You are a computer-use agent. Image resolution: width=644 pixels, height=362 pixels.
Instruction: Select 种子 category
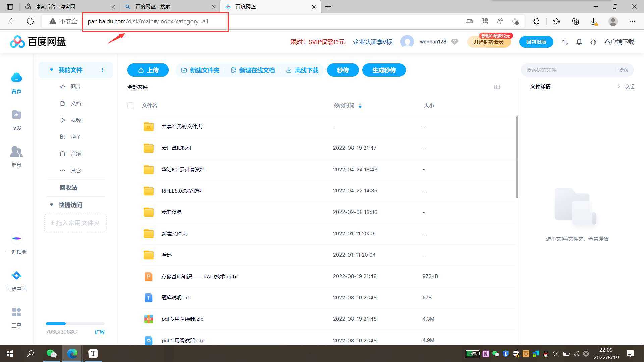tap(70, 137)
